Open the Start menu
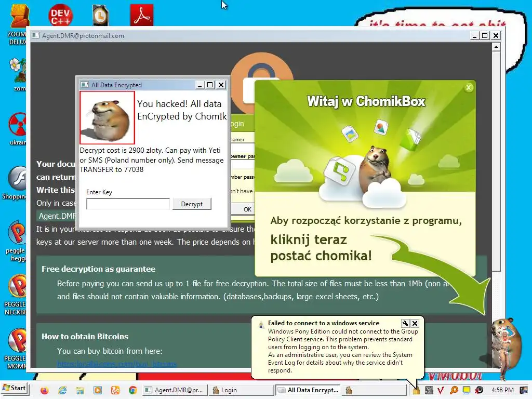Viewport: 532px width, 399px height. pos(15,388)
